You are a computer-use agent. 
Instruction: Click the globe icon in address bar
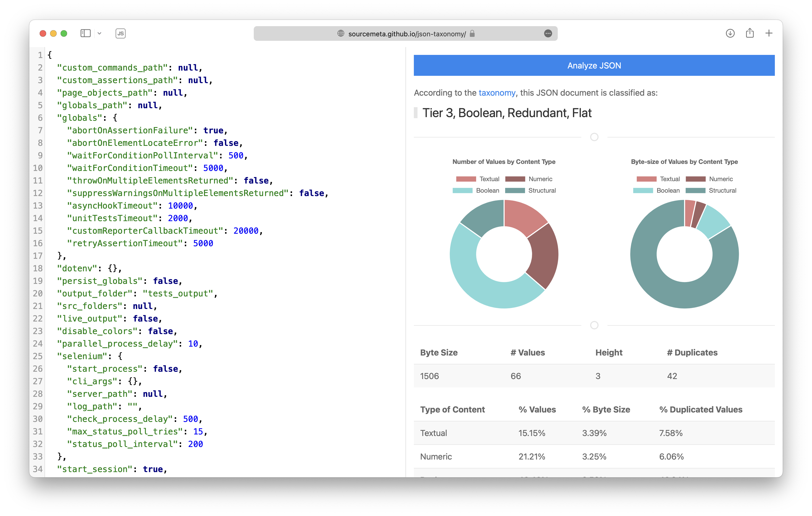tap(341, 33)
